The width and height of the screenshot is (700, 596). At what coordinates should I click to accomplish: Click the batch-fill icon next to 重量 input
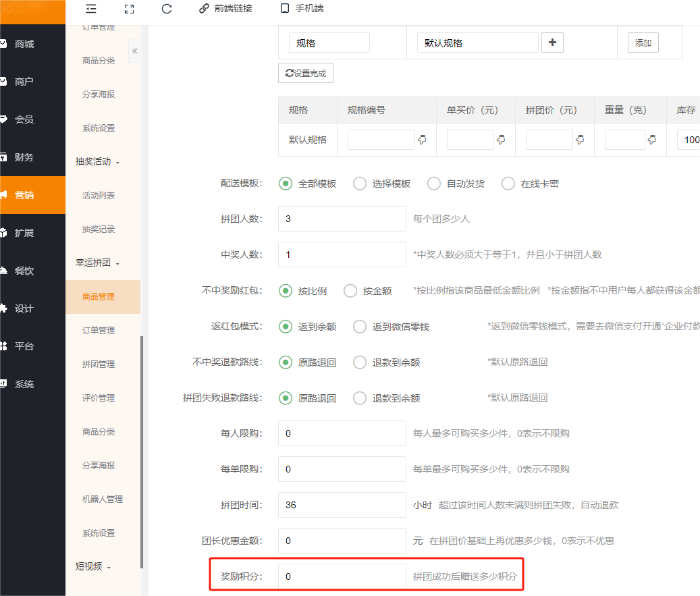coord(652,140)
